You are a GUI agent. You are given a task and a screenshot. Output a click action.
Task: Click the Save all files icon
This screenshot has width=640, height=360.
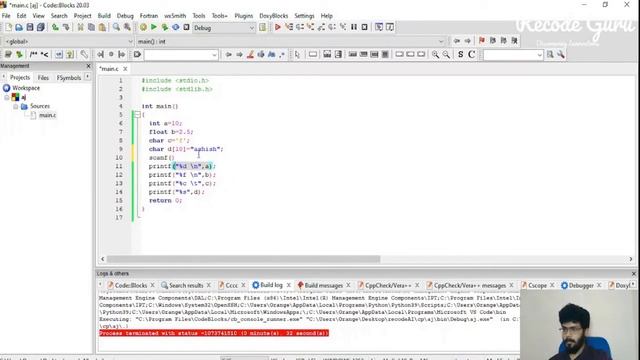click(x=40, y=27)
